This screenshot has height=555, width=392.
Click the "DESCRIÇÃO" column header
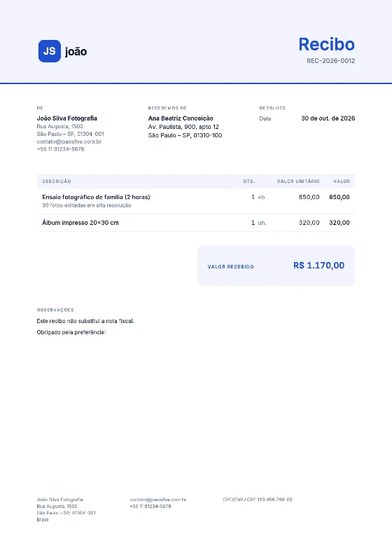tap(57, 181)
